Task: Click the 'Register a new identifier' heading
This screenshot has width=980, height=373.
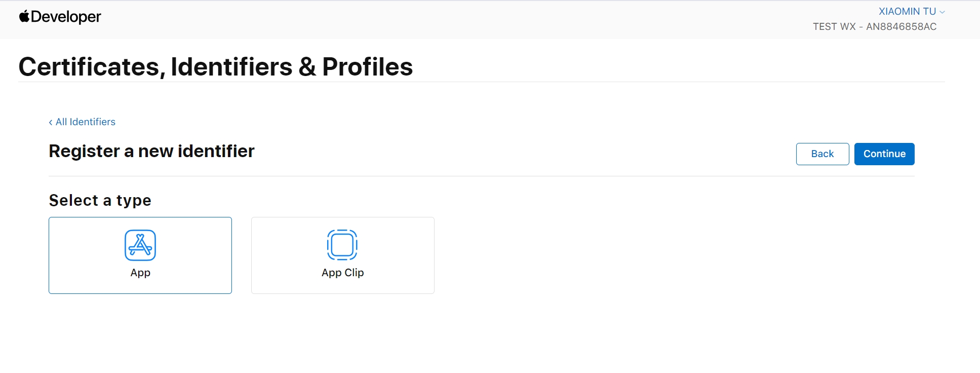Action: (151, 151)
